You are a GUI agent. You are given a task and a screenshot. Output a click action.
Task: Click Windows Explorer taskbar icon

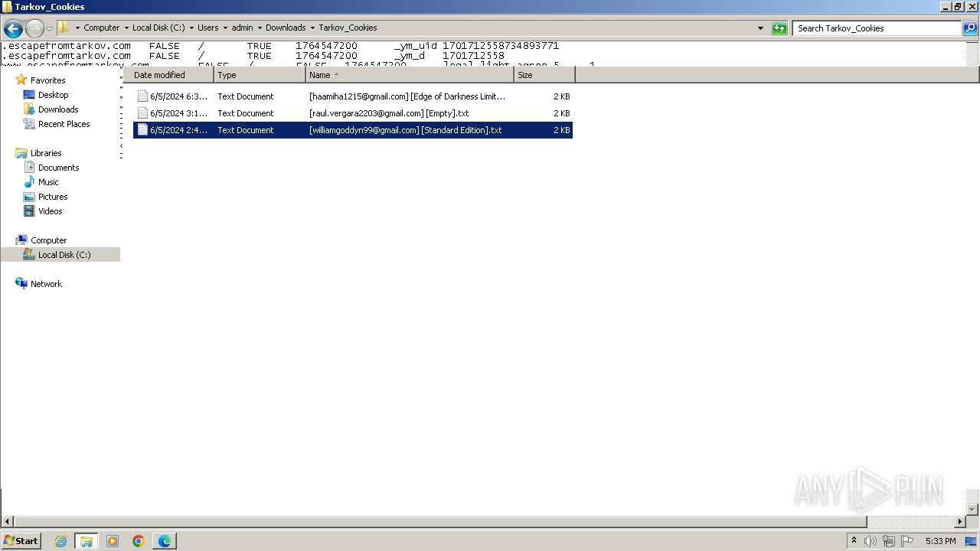87,541
